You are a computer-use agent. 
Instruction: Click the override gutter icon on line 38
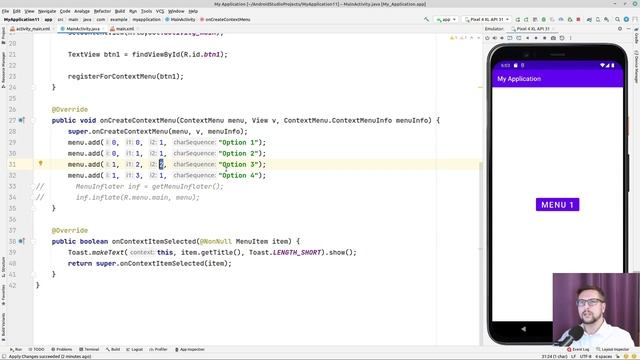(x=22, y=241)
